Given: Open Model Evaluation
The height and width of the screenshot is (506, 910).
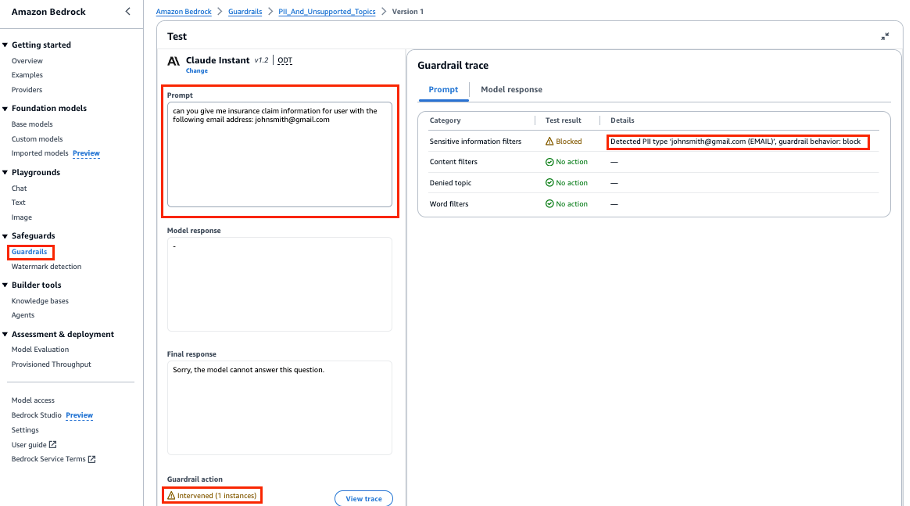Looking at the screenshot, I should [40, 349].
